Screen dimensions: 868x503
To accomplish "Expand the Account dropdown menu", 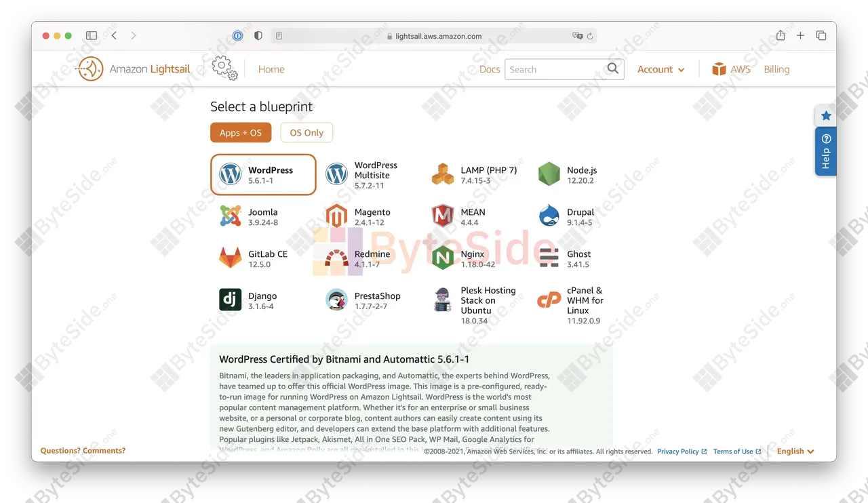I will pyautogui.click(x=661, y=69).
